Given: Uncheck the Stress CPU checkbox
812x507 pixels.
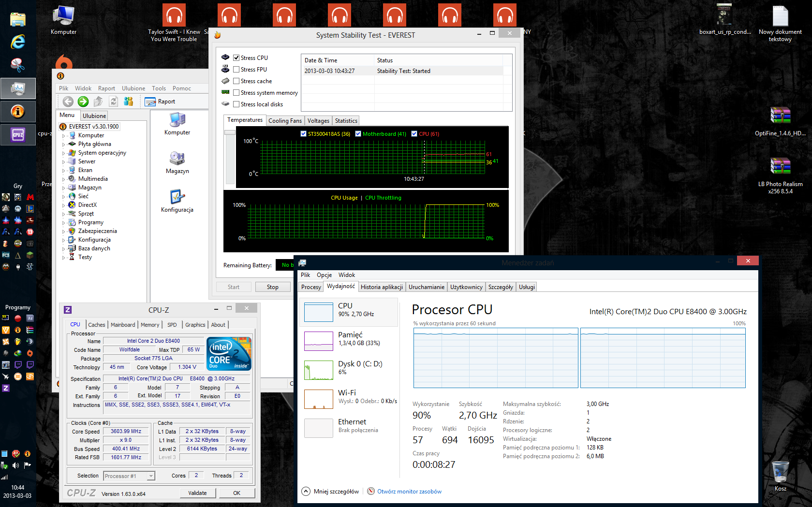Looking at the screenshot, I should (236, 58).
